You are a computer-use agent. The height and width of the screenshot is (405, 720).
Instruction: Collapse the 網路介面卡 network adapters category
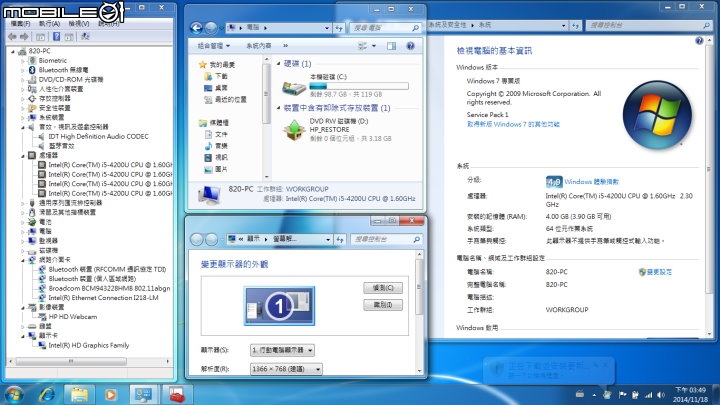pyautogui.click(x=22, y=260)
